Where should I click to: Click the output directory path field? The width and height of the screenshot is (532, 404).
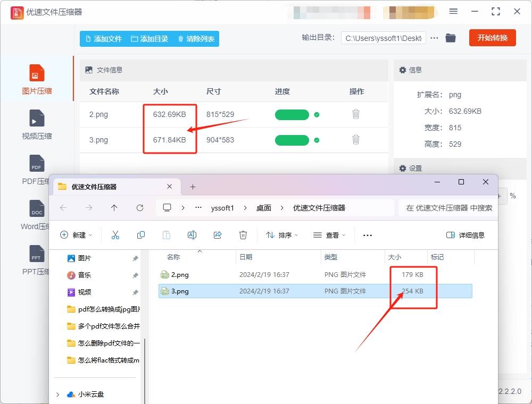click(x=383, y=38)
